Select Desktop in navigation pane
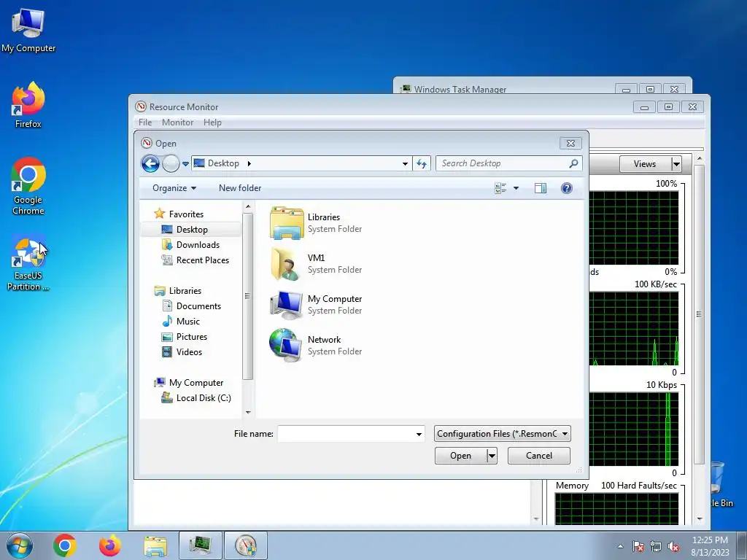This screenshot has width=747, height=560. [192, 230]
